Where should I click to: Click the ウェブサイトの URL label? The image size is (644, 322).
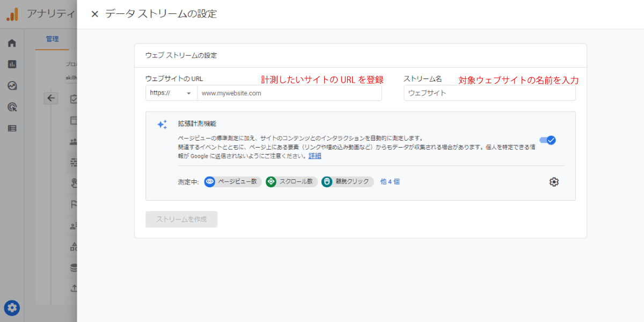coord(174,79)
